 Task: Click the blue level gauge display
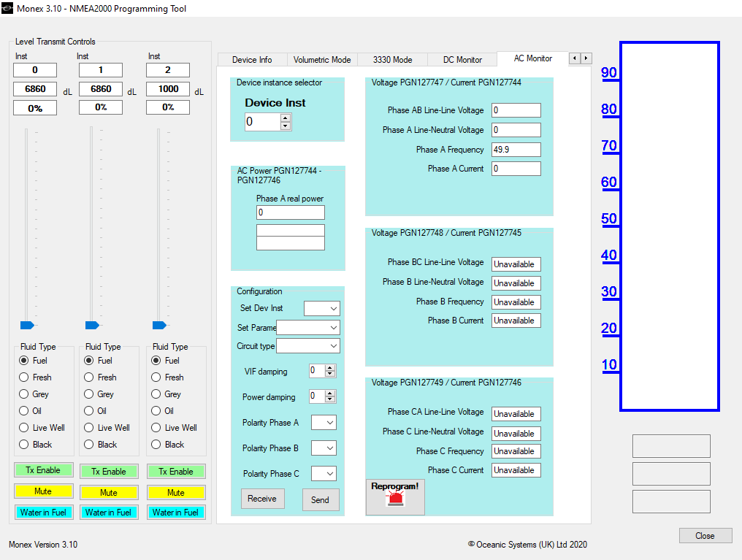tap(670, 226)
